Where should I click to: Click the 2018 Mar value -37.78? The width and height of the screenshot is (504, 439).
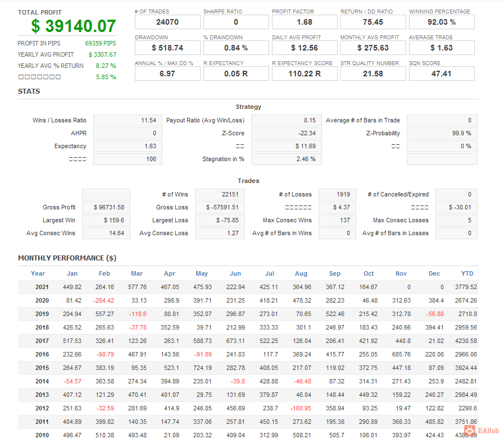coord(138,327)
